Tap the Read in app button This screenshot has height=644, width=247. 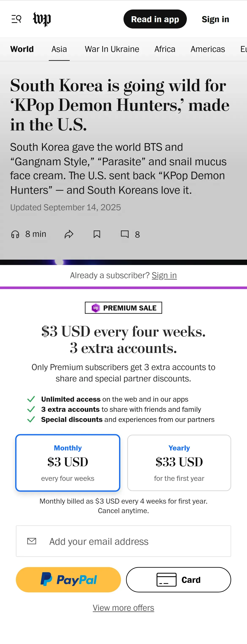click(x=155, y=19)
